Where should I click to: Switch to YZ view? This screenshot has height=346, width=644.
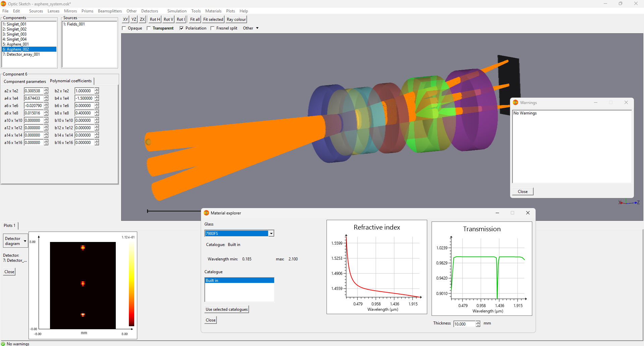click(x=134, y=19)
